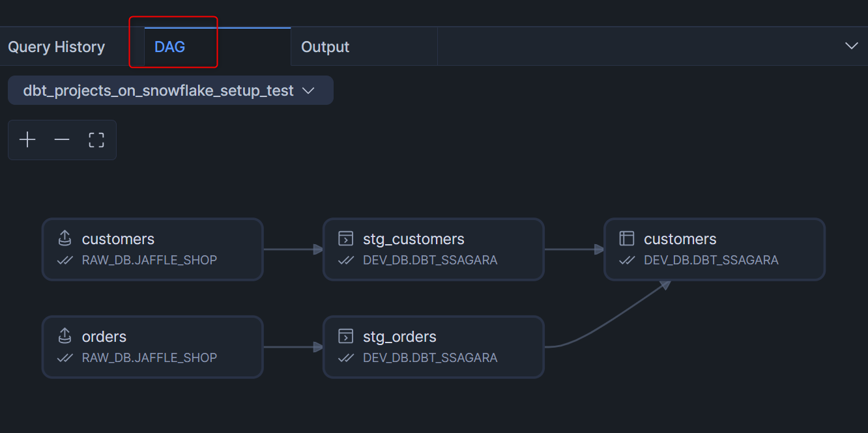Click the zoom in plus icon
This screenshot has width=868, height=433.
click(x=27, y=139)
